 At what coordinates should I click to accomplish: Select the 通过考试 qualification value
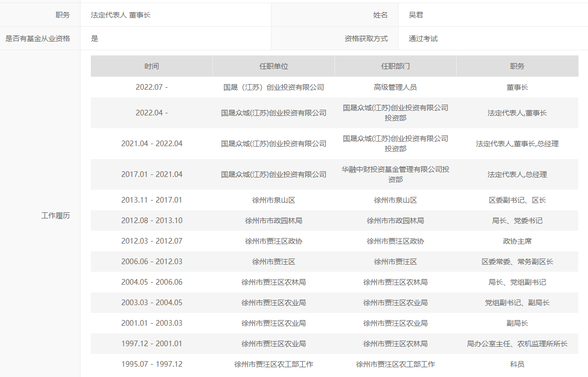pyautogui.click(x=423, y=38)
